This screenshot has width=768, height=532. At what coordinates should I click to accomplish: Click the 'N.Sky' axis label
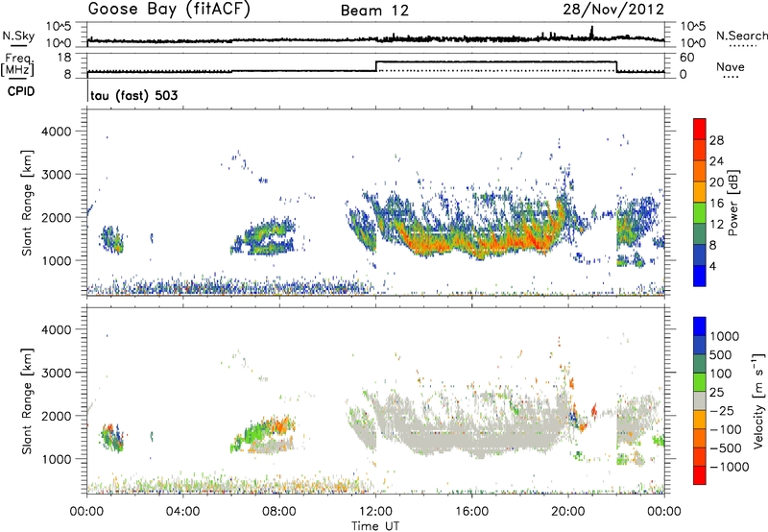18,36
